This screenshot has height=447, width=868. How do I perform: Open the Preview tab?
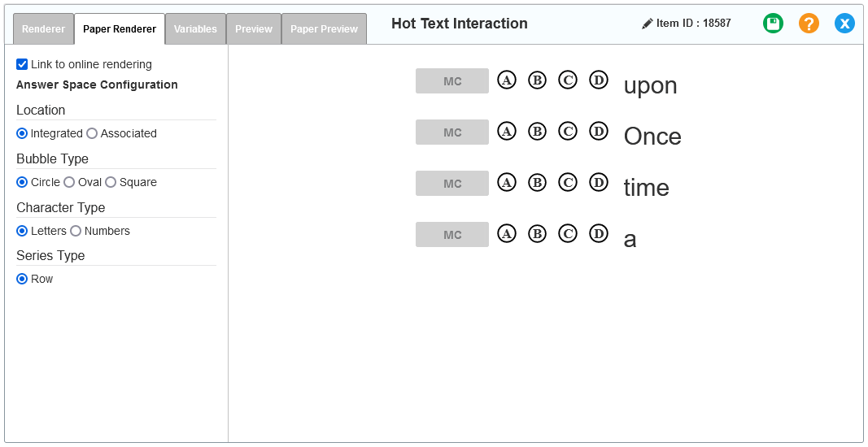(x=254, y=28)
